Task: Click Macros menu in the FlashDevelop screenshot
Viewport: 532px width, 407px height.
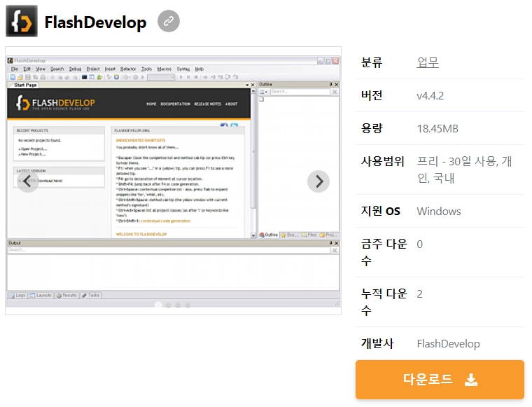Action: (164, 69)
